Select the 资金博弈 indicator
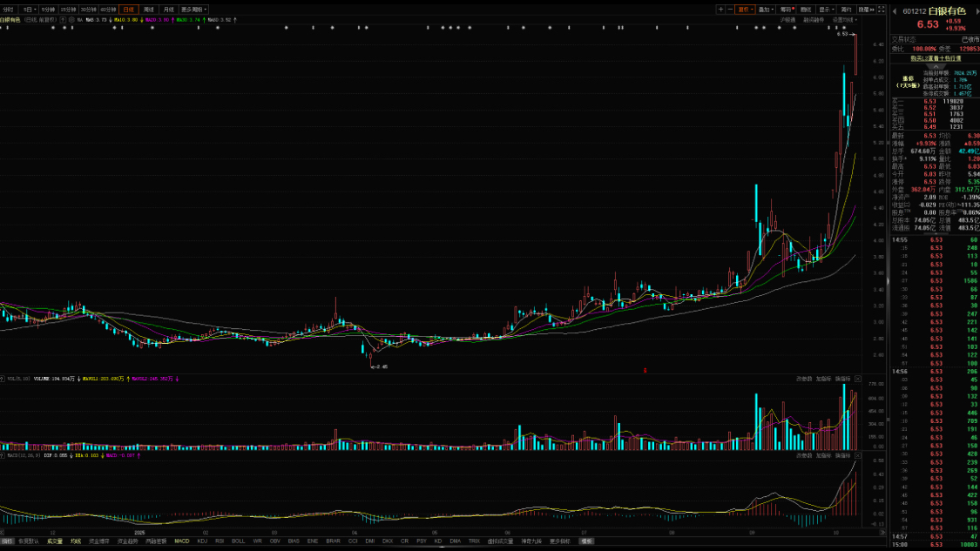980x551 pixels. point(98,541)
